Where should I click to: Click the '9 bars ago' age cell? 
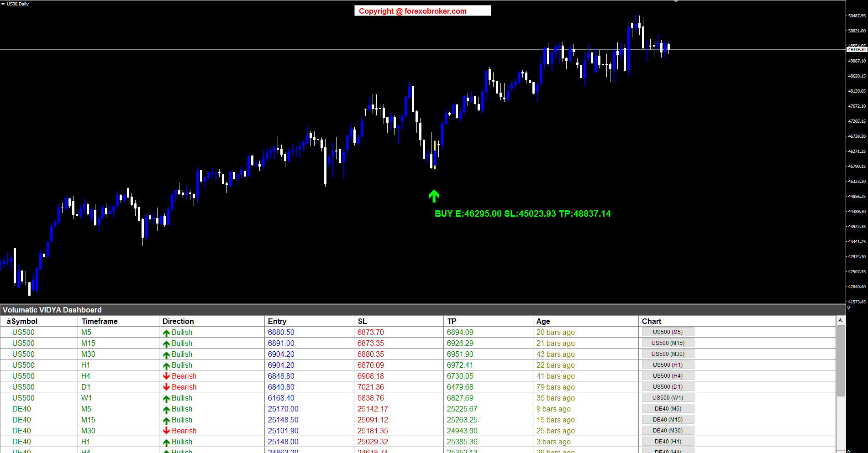point(553,409)
